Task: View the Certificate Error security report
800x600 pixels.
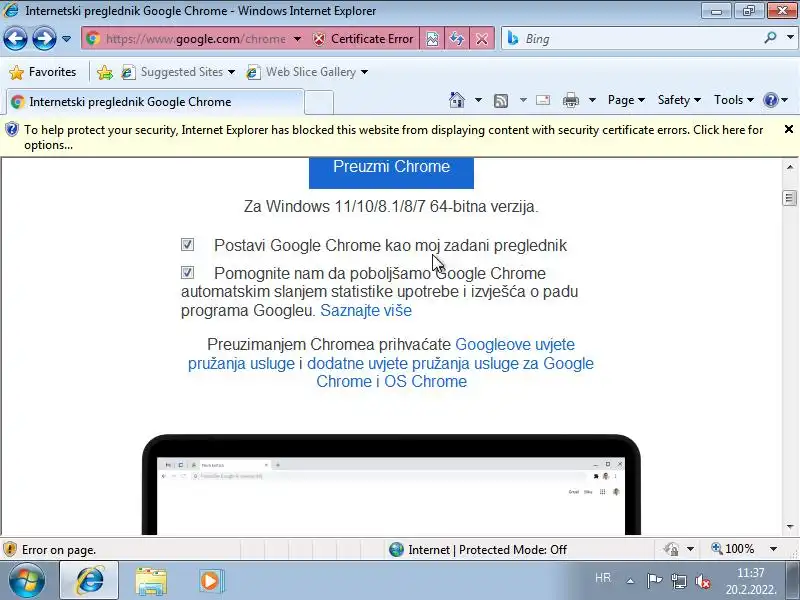Action: coord(363,39)
